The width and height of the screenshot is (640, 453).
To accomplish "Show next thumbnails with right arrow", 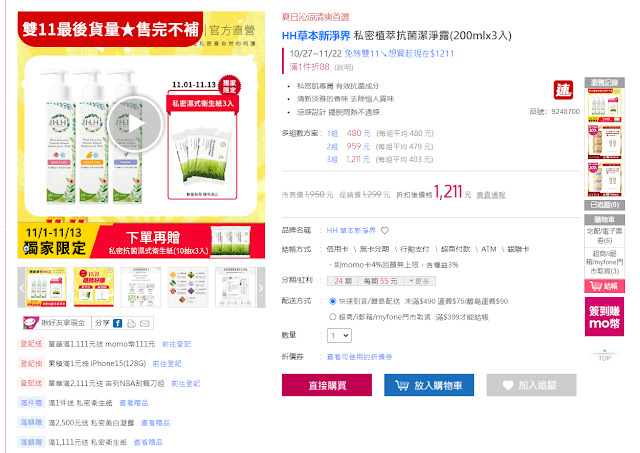I will pos(261,288).
